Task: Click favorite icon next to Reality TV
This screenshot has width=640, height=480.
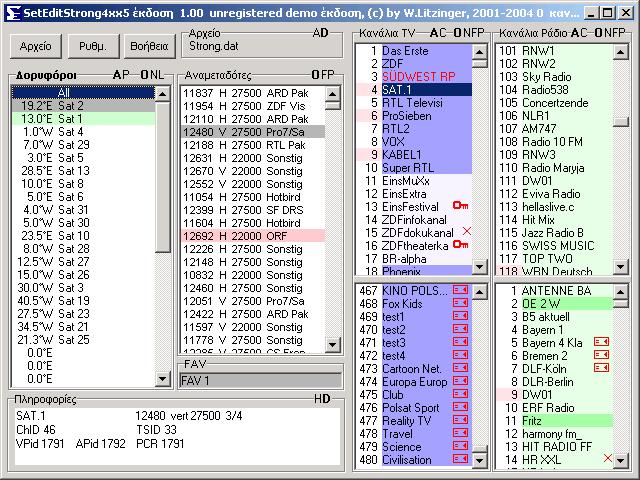Action: click(x=460, y=420)
